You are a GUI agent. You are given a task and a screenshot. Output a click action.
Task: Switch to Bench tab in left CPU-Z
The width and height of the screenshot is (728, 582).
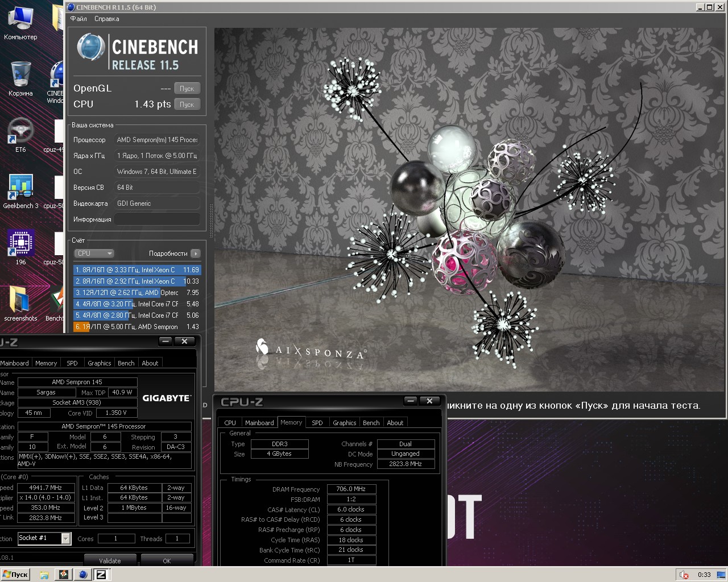click(126, 363)
